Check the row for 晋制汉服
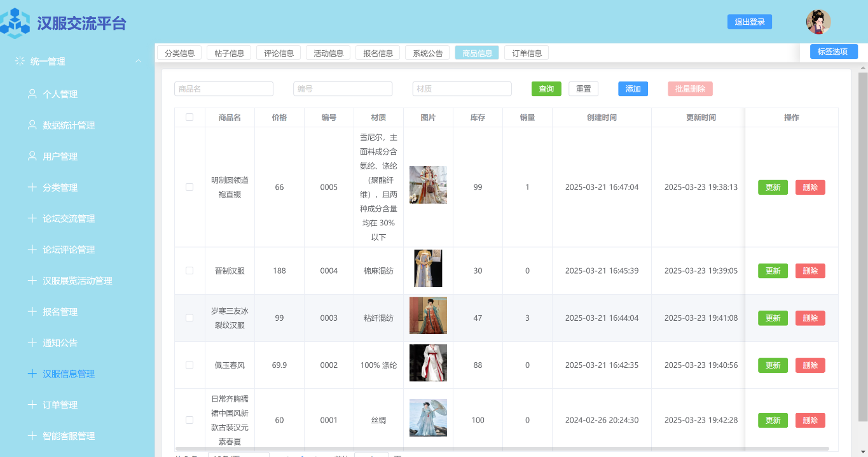 [x=189, y=271]
